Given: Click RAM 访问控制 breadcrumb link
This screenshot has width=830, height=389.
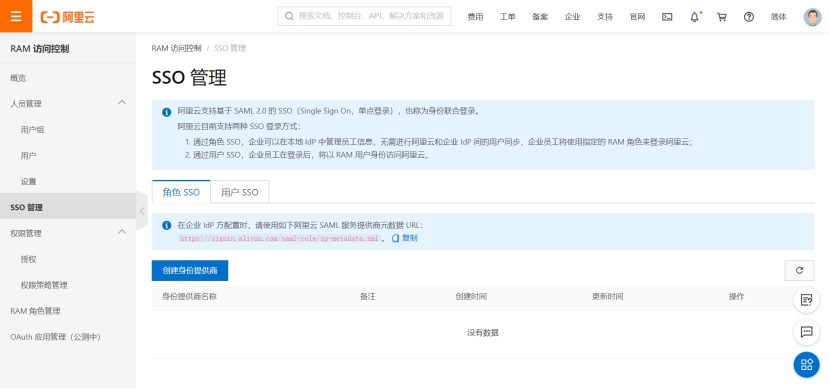Looking at the screenshot, I should tap(176, 48).
